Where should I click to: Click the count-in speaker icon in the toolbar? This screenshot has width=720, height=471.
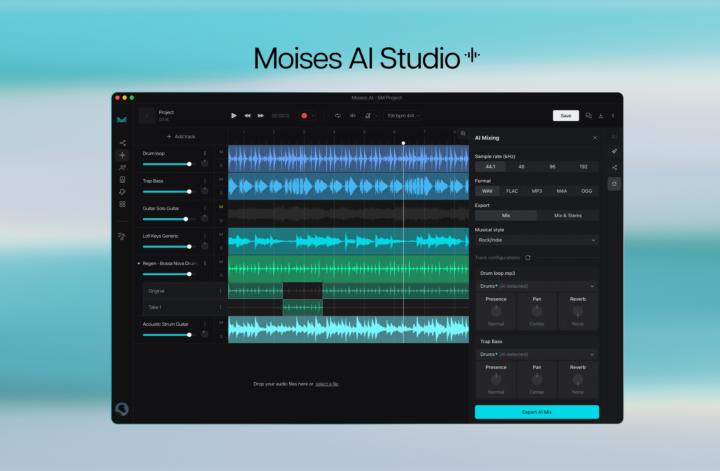pos(353,116)
